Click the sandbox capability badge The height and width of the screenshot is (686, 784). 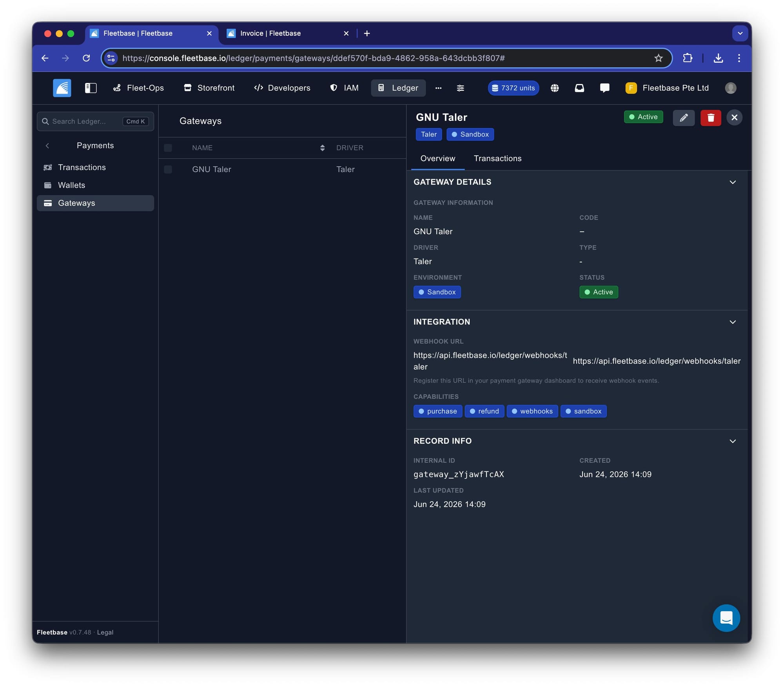(583, 411)
